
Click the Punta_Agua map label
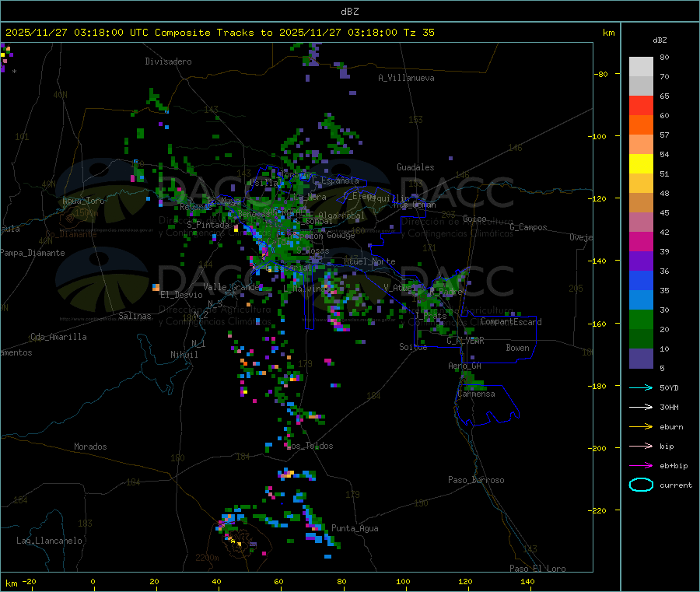(355, 528)
